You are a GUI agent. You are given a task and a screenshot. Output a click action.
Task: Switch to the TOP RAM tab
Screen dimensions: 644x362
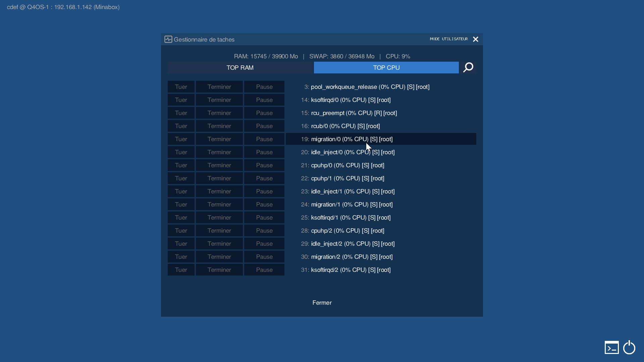point(240,67)
